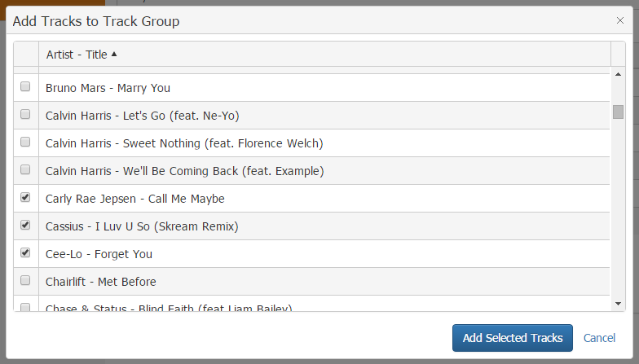Enable Calvin Harris - We'll Be Coming Back checkbox
Image resolution: width=639 pixels, height=364 pixels.
(25, 169)
